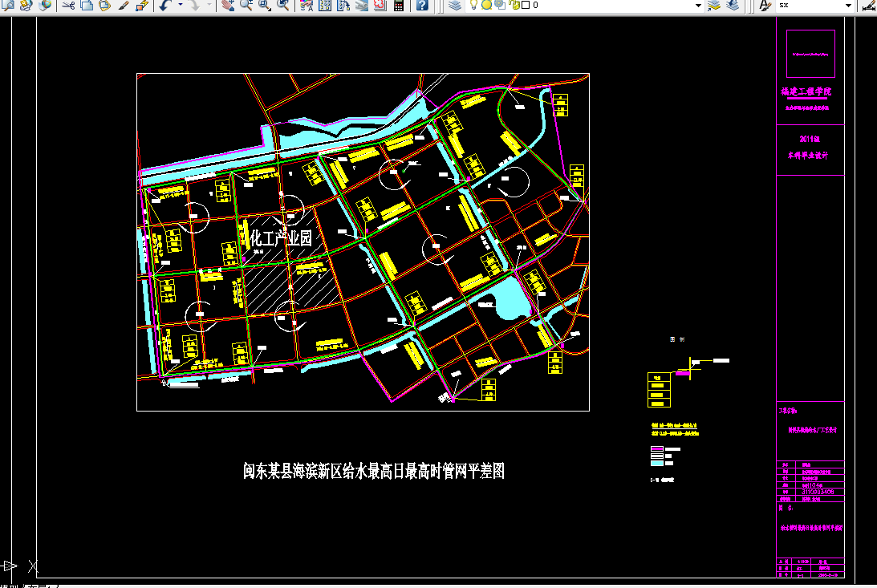Expand the redo history dropdown arrow

[209, 5]
